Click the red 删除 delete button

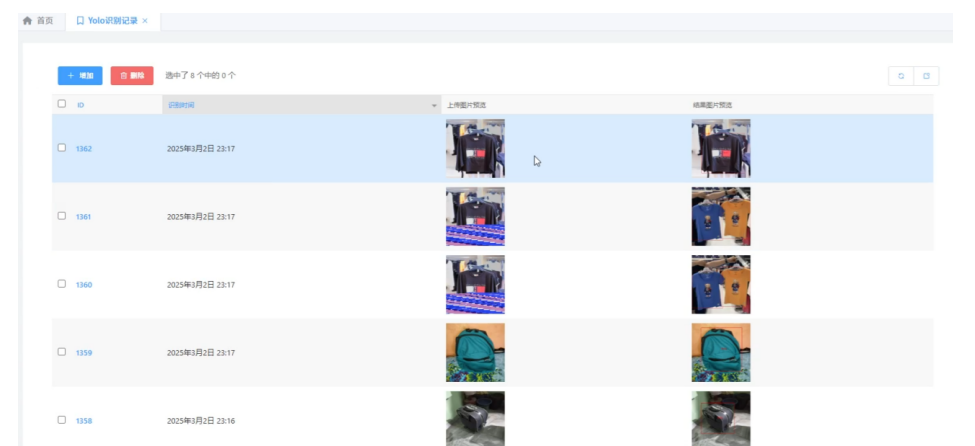[x=132, y=76]
